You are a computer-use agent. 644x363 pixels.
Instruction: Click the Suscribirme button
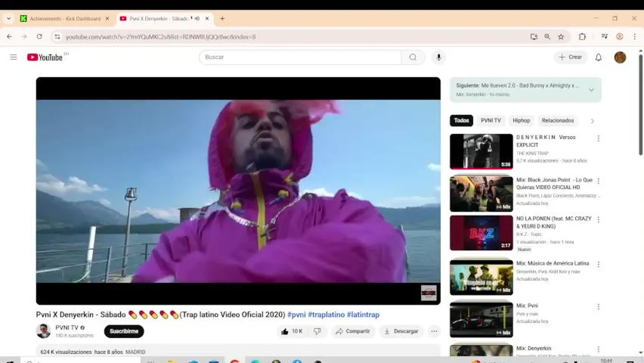point(124,331)
